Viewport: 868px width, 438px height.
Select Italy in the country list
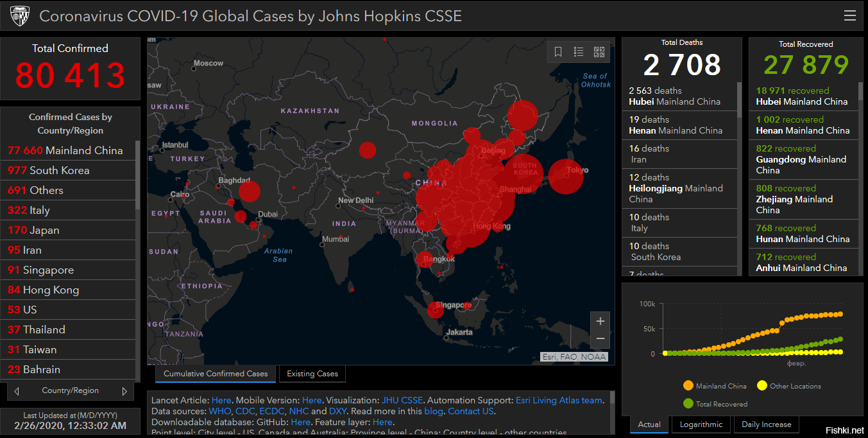[68, 210]
